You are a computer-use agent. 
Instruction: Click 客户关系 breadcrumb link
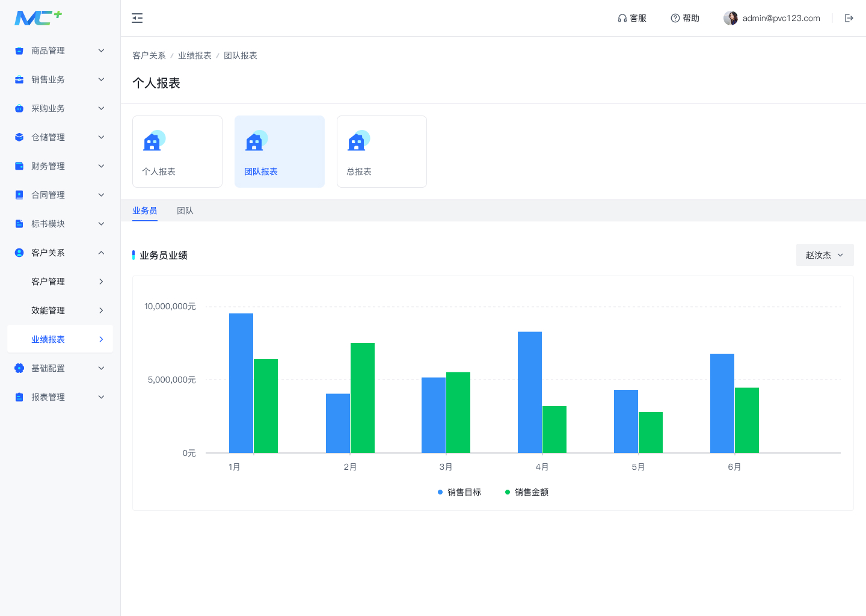click(x=149, y=55)
